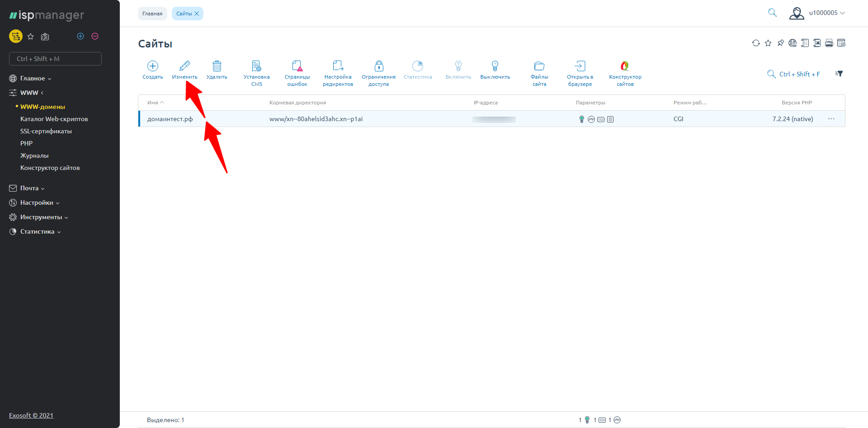Click the Изменить pencil icon
This screenshot has width=868, height=428.
pyautogui.click(x=184, y=66)
